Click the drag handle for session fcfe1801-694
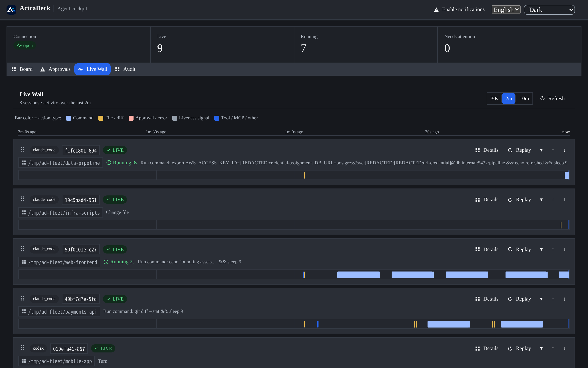 tap(22, 149)
